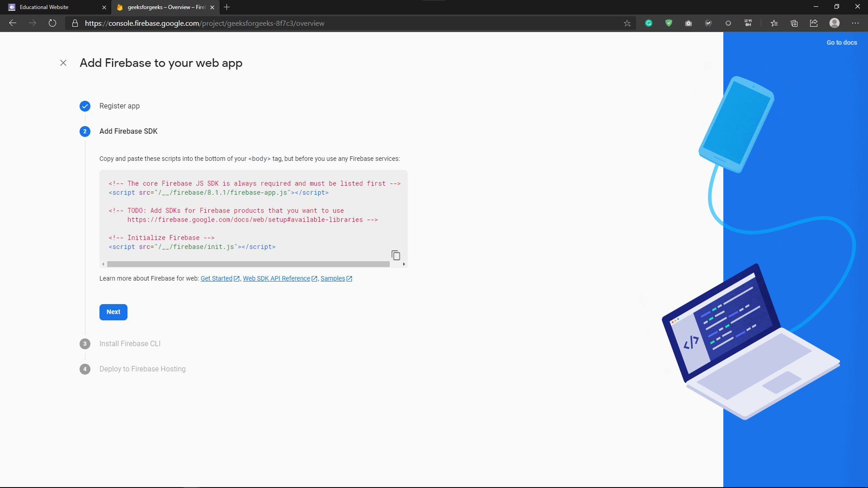Click the browser Share icon

click(814, 23)
